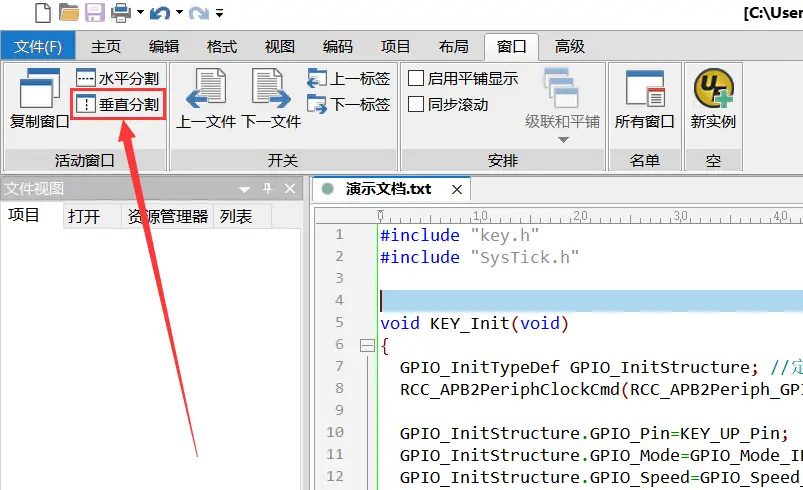Image resolution: width=803 pixels, height=490 pixels.
Task: Click the Redo arrow icon
Action: tap(199, 12)
